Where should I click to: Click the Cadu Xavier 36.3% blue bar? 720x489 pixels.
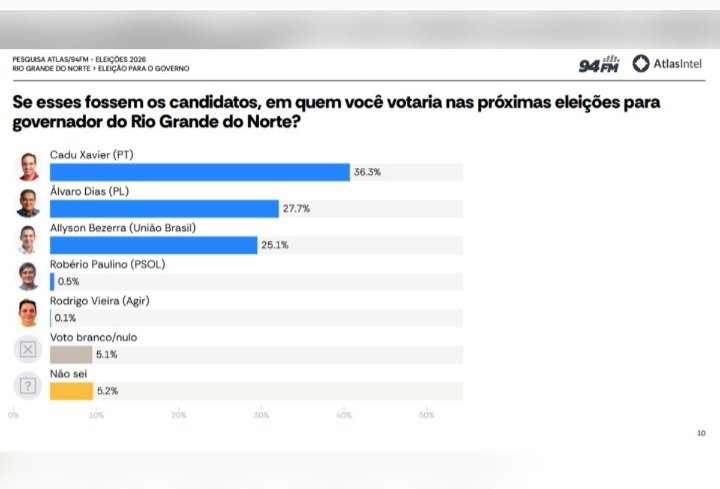pos(200,172)
